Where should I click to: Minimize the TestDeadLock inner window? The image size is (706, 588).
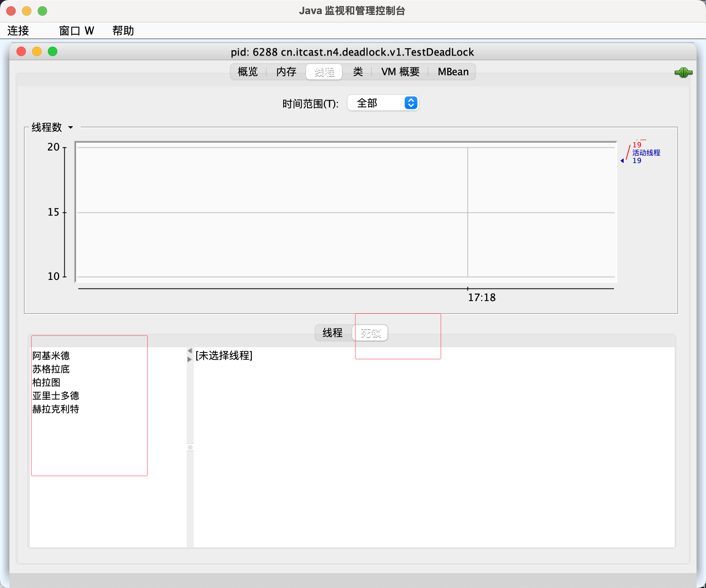pos(37,52)
